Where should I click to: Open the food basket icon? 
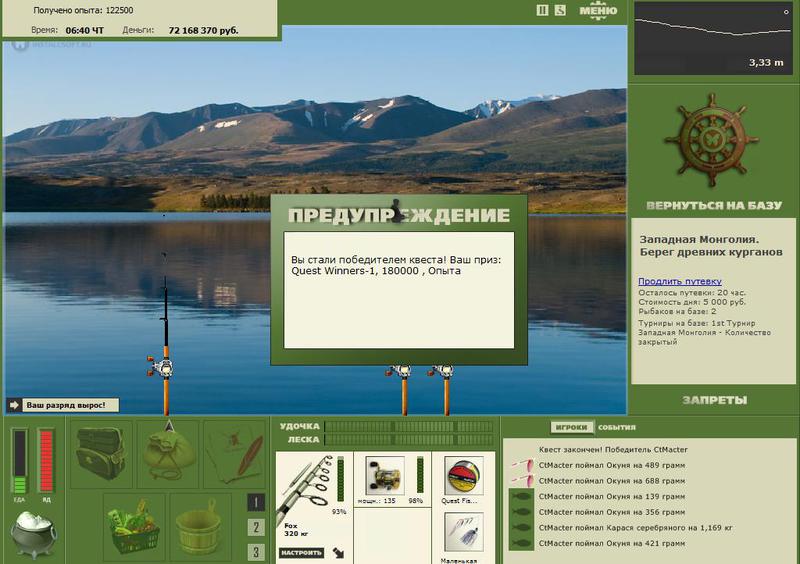(x=134, y=527)
